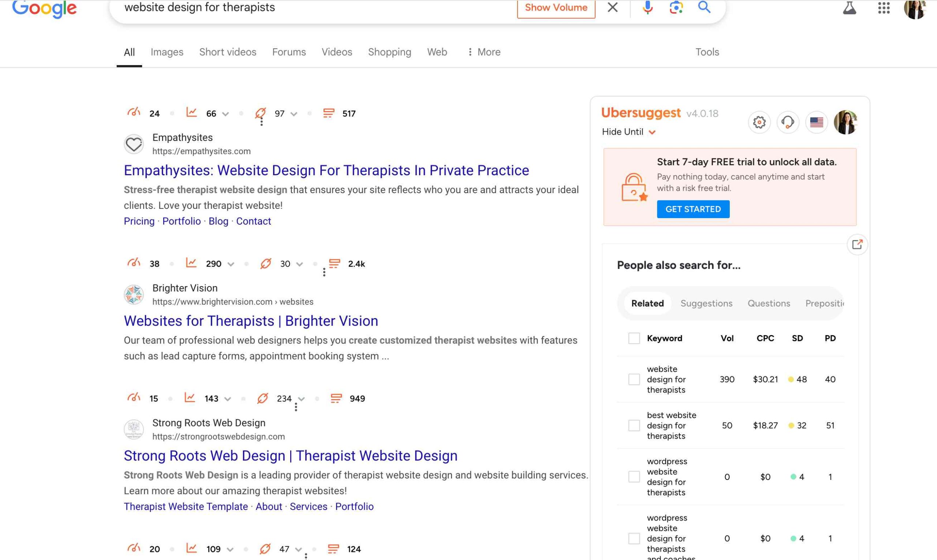This screenshot has width=937, height=560.
Task: Click the magnifying glass search icon
Action: point(704,7)
